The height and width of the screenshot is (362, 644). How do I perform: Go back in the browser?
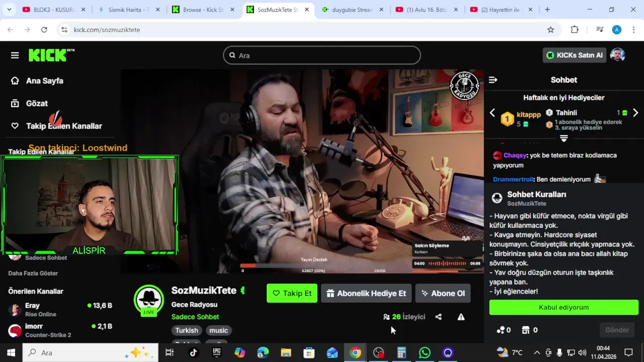tap(10, 30)
